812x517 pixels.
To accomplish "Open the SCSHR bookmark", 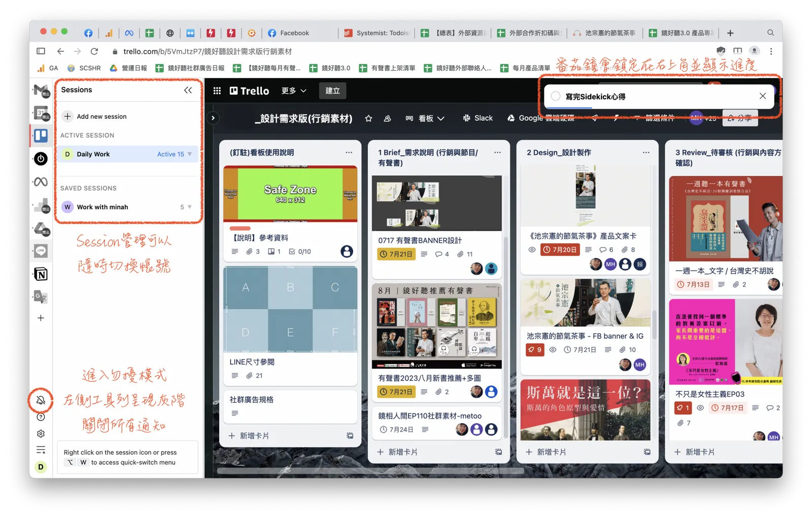I will pos(84,68).
